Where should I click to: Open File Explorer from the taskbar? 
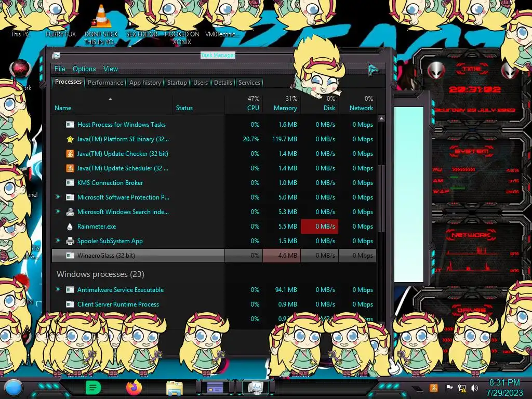175,388
